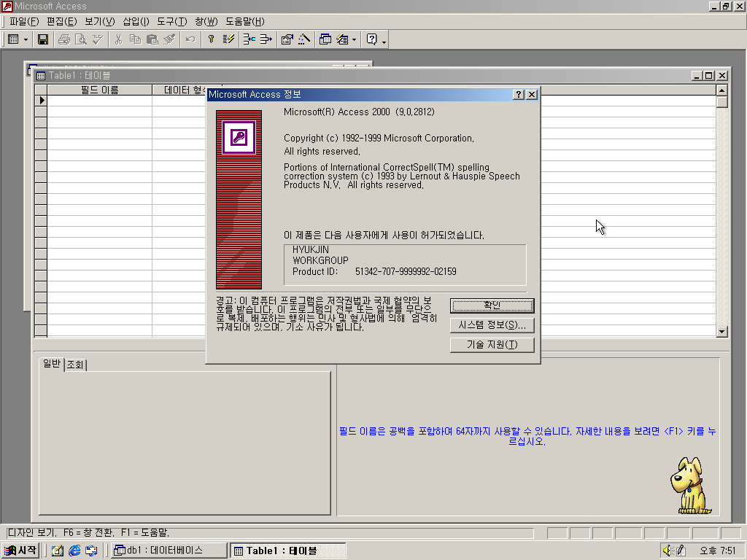This screenshot has width=747, height=560.
Task: Click the Print toolbar icon
Action: (64, 39)
